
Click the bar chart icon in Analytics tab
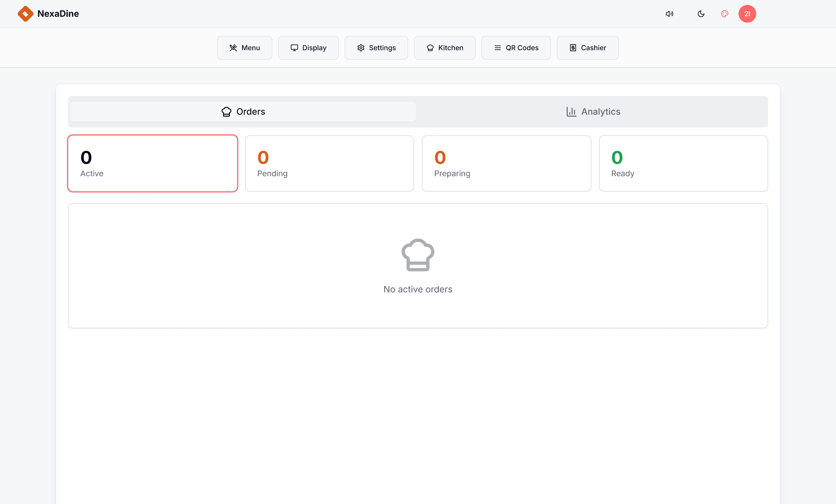click(x=571, y=111)
